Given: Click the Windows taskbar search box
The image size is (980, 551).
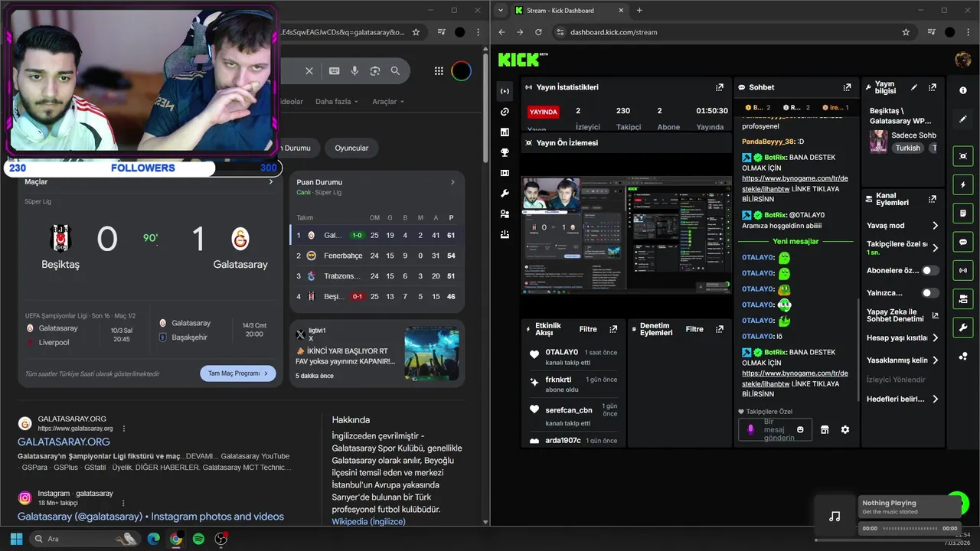Looking at the screenshot, I should [x=85, y=539].
